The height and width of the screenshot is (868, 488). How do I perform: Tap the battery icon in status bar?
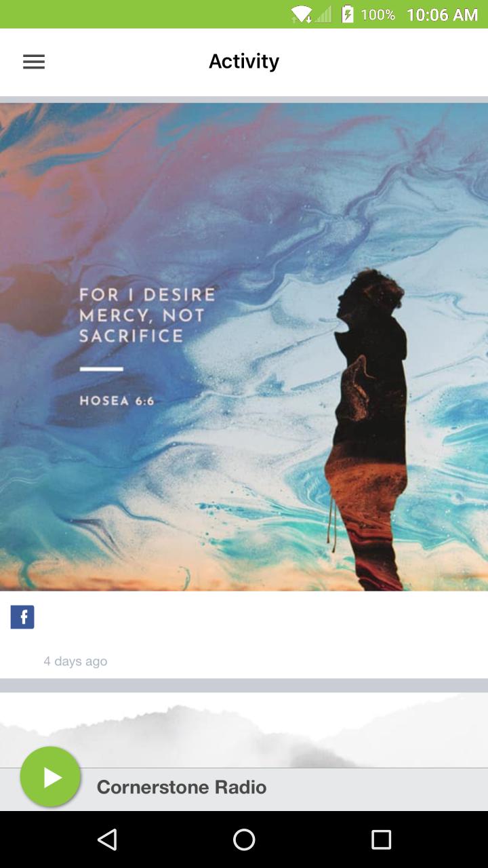(x=348, y=14)
